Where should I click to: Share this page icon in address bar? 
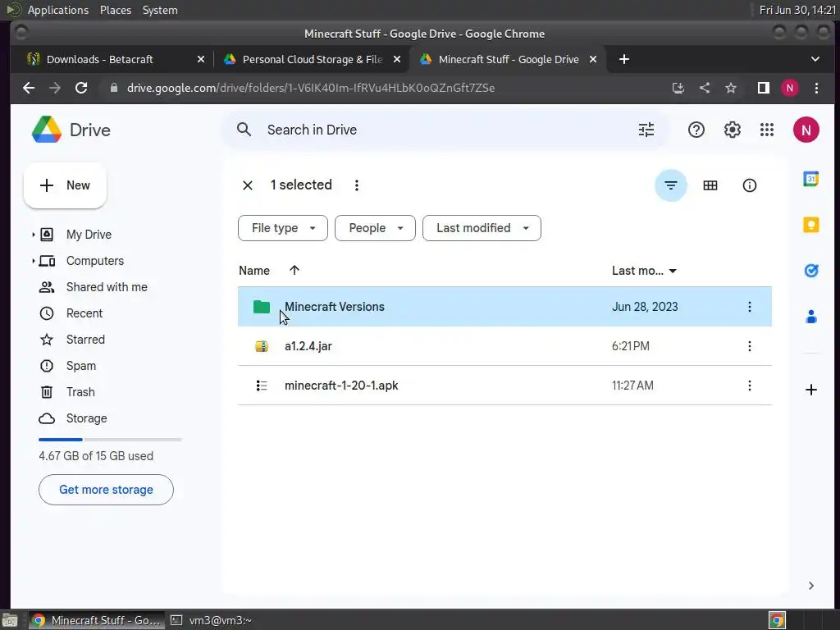[705, 88]
